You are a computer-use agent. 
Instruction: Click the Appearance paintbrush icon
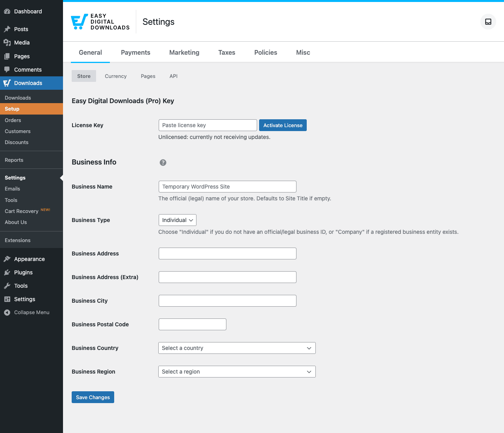point(7,259)
